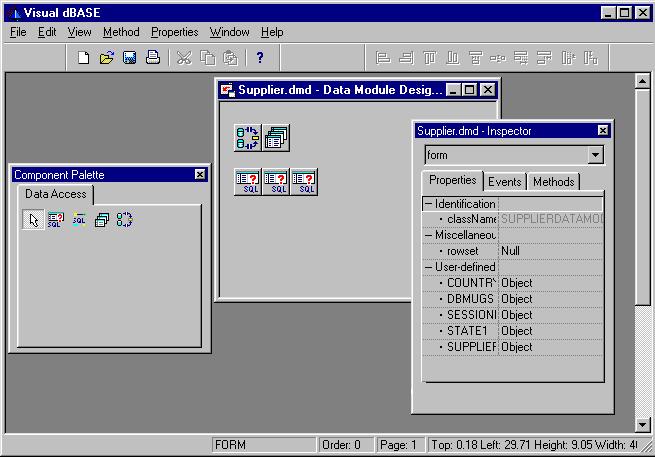This screenshot has width=655, height=458.
Task: Select the SESSION user-defined property
Action: tap(513, 315)
